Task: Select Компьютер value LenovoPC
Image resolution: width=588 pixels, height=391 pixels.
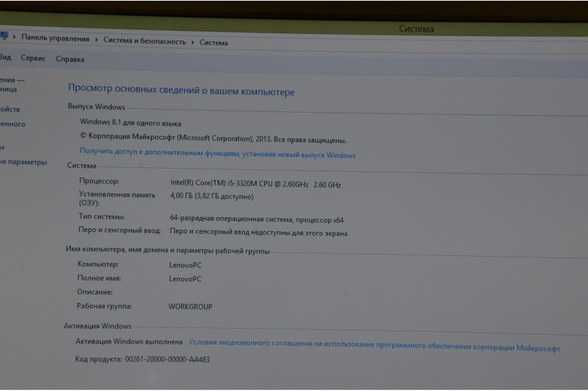Action: [x=185, y=265]
